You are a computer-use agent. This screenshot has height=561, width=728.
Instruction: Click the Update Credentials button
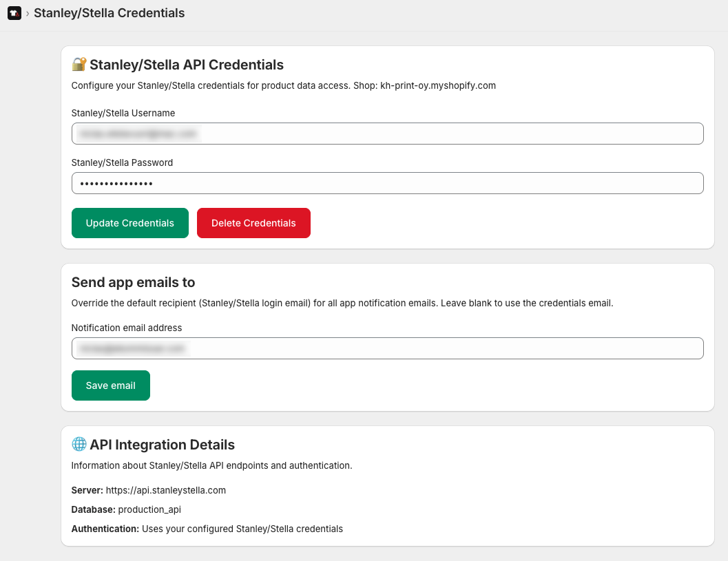[130, 223]
